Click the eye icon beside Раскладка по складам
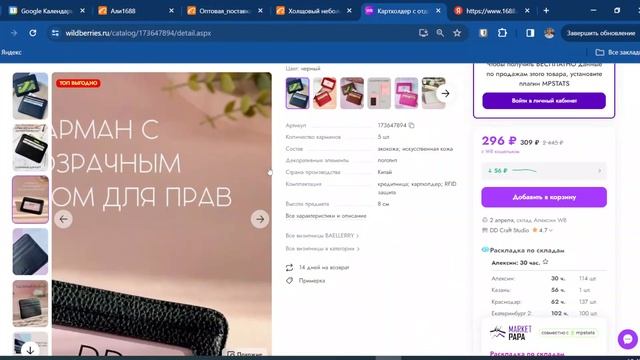Screen dimensions: 640x360 (x=485, y=250)
